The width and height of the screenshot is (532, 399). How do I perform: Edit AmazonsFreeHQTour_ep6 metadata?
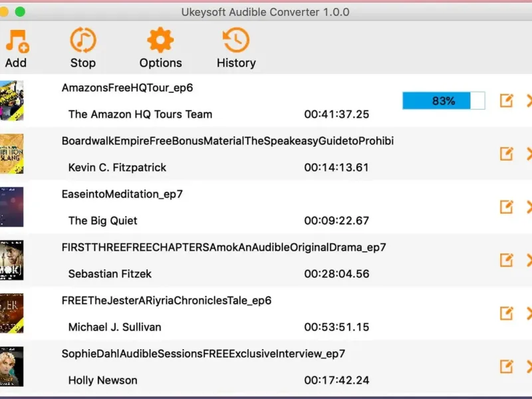(506, 100)
